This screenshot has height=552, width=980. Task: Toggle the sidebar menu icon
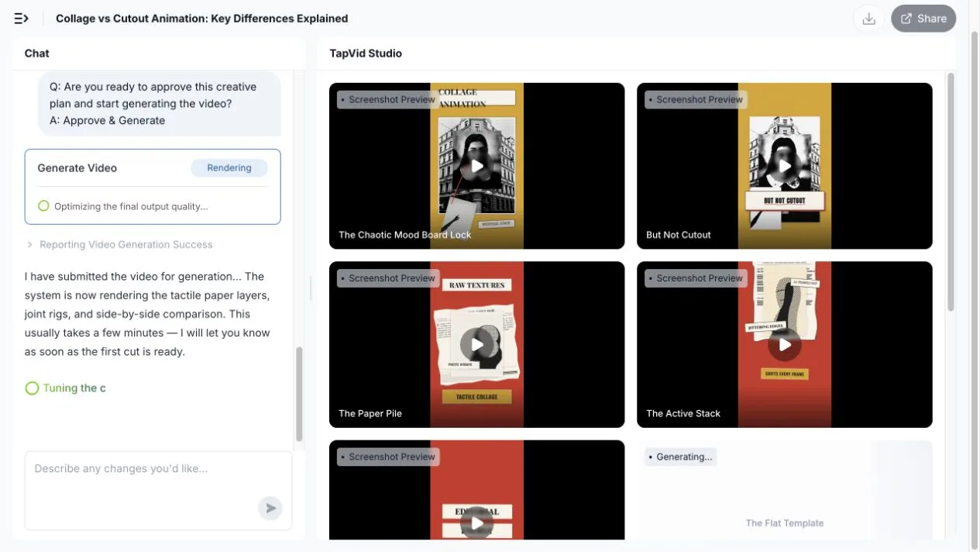[21, 19]
